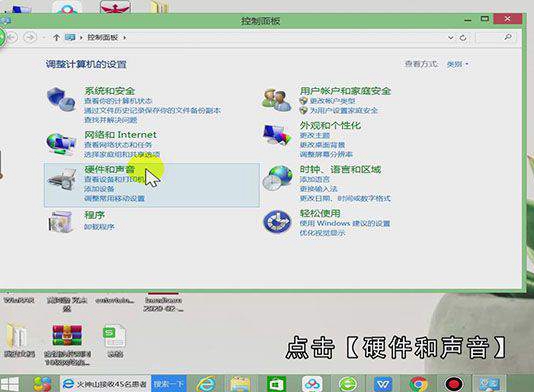Open 程序 category heading
Image resolution: width=534 pixels, height=392 pixels.
94,215
